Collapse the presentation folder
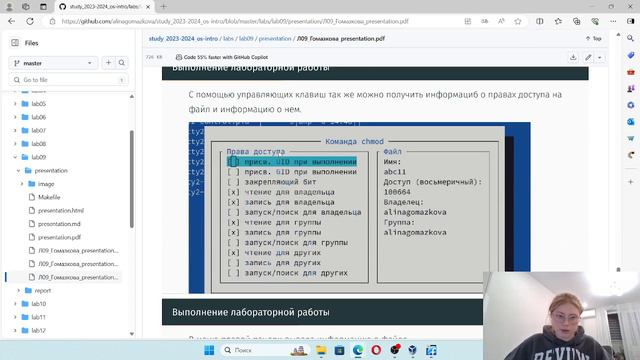Image resolution: width=640 pixels, height=360 pixels. (18, 171)
